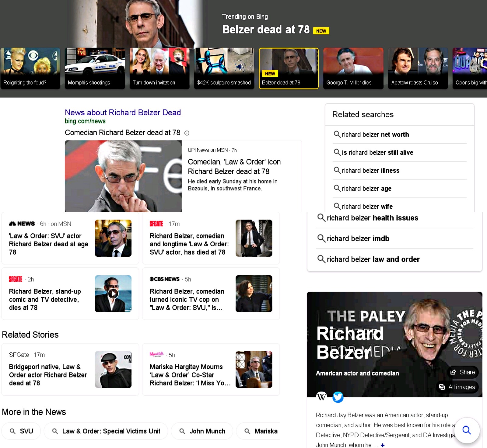487x448 pixels.
Task: Open All images on the Richard Belzer card
Action: (457, 387)
